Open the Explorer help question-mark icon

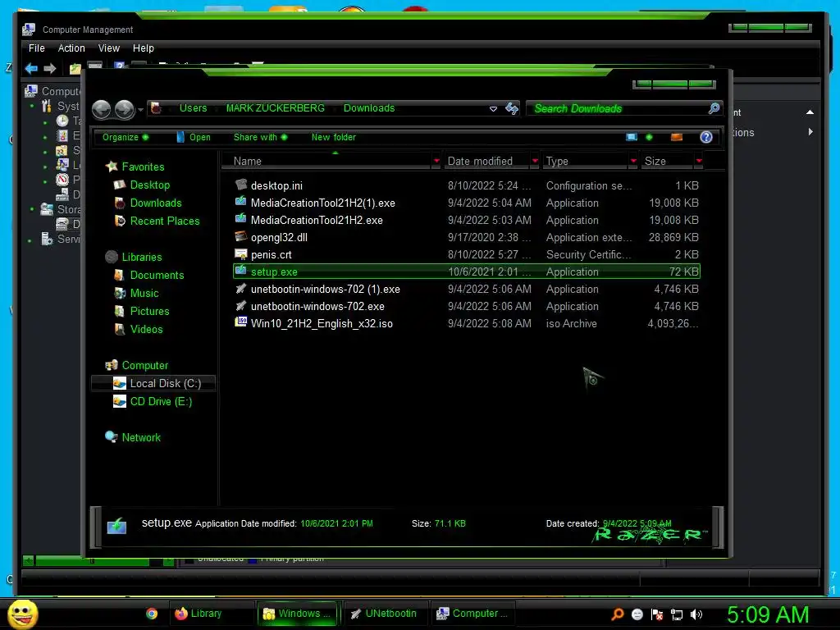(x=706, y=137)
